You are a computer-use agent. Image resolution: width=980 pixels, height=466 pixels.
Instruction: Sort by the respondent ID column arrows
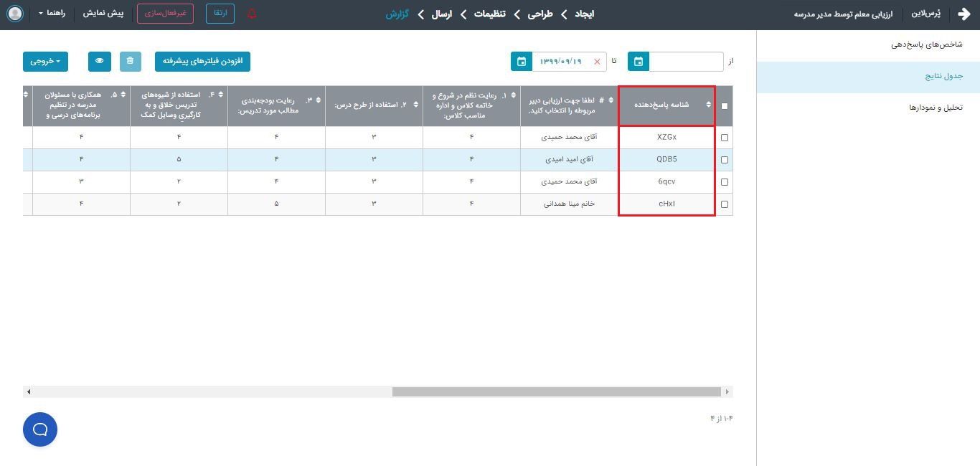click(708, 105)
